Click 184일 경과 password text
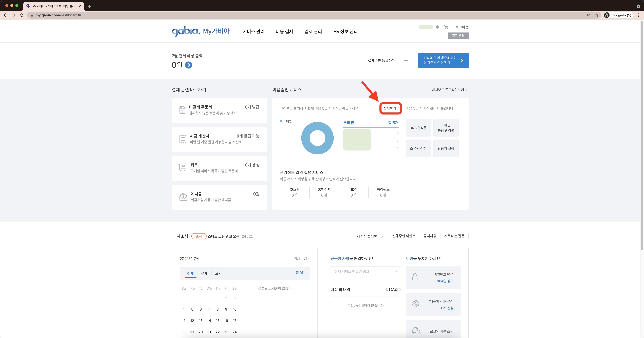Viewport: 644px width, 338px height. tap(445, 281)
